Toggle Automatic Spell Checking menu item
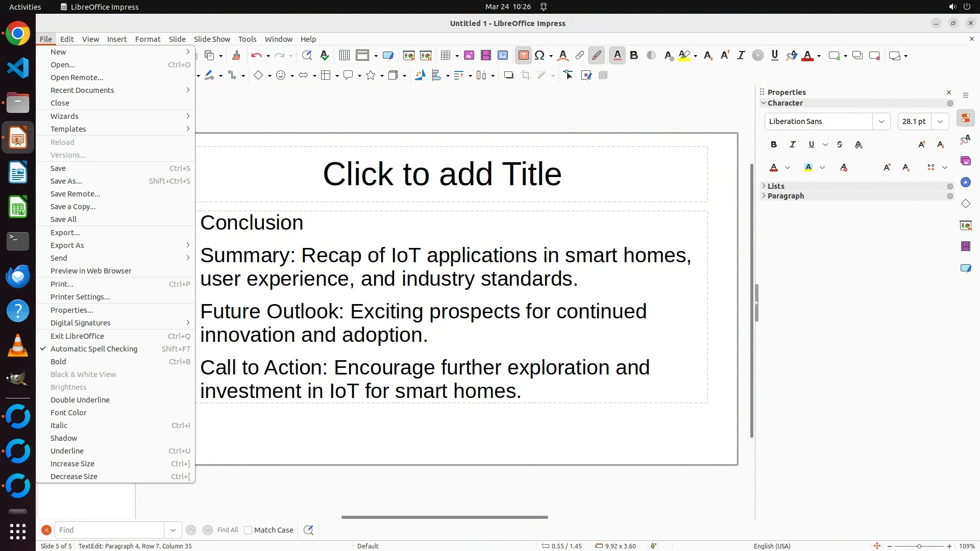Image resolution: width=980 pixels, height=551 pixels. coord(94,349)
